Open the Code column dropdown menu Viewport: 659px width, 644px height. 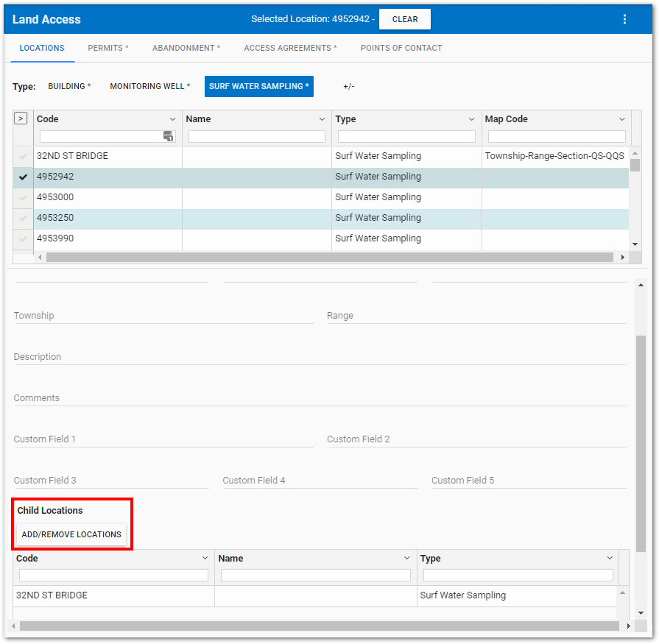click(172, 119)
